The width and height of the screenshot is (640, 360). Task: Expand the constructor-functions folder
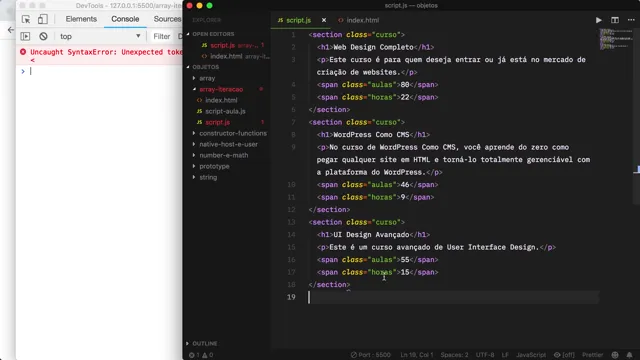(x=233, y=133)
